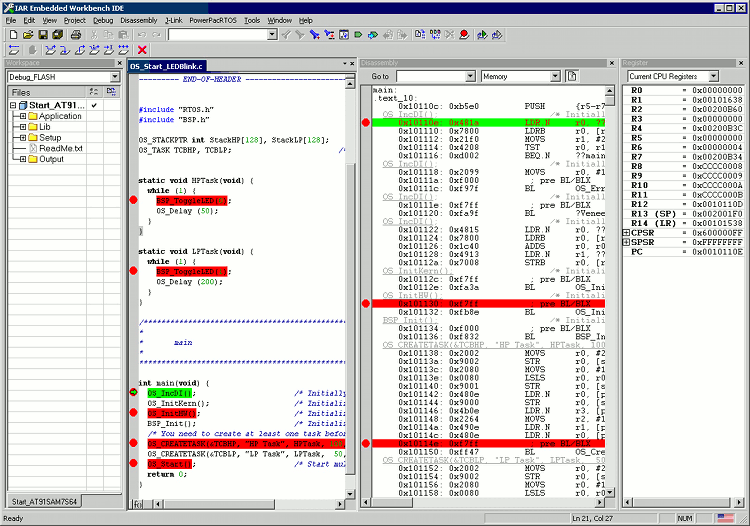Click the Open File folder icon
750x526 pixels.
point(28,34)
